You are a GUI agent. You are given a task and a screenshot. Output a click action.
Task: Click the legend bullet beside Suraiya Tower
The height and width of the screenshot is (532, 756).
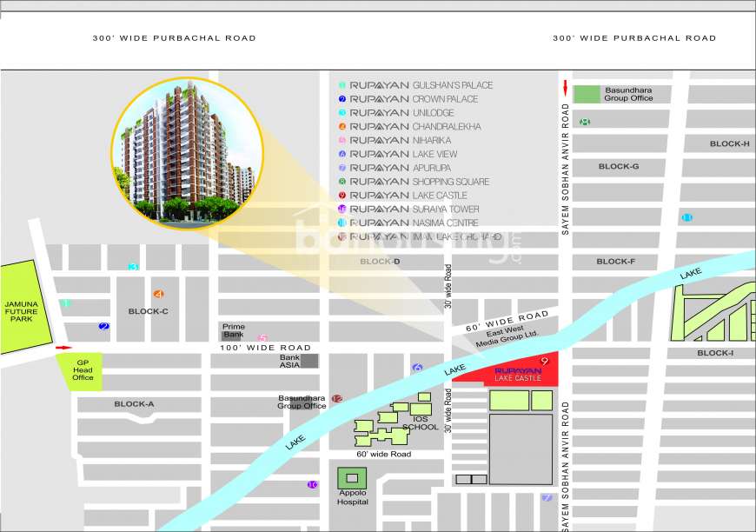pyautogui.click(x=342, y=209)
